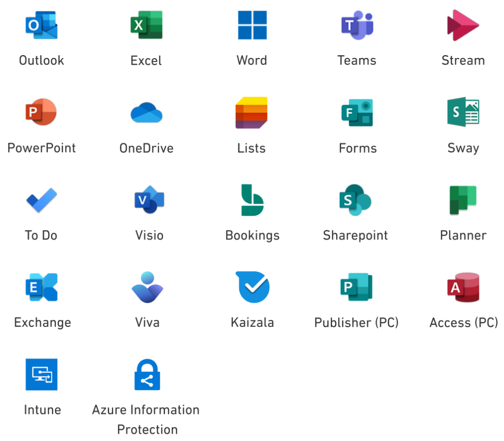Select the 'Lists' label
504x441 pixels.
point(252,148)
